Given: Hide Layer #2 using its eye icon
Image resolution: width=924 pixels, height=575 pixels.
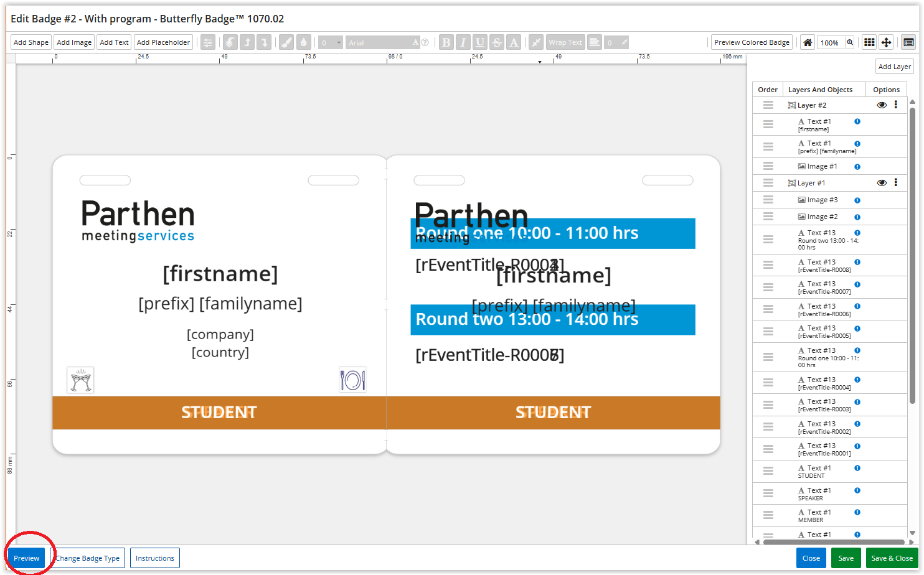Looking at the screenshot, I should [x=882, y=105].
